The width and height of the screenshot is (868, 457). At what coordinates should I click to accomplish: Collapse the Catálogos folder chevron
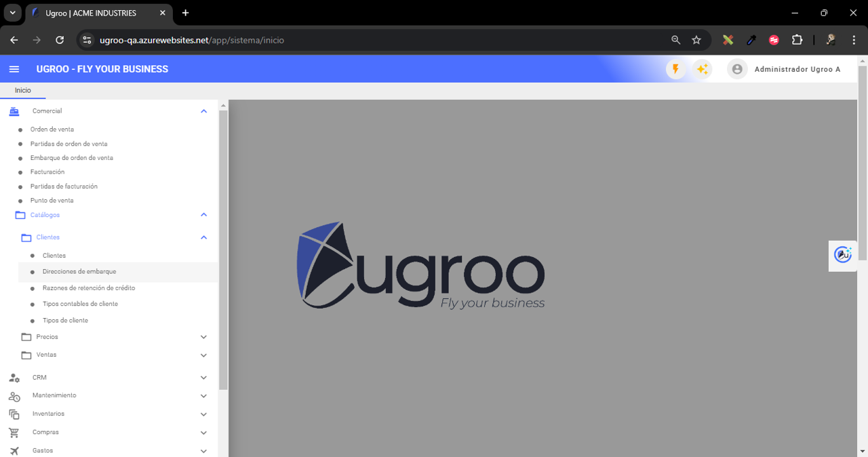[203, 215]
